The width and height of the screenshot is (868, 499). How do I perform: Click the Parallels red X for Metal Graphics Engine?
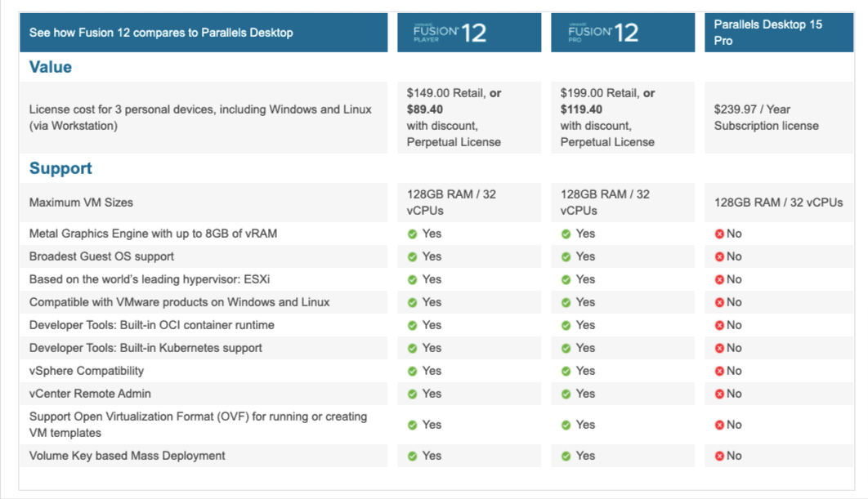click(x=719, y=234)
